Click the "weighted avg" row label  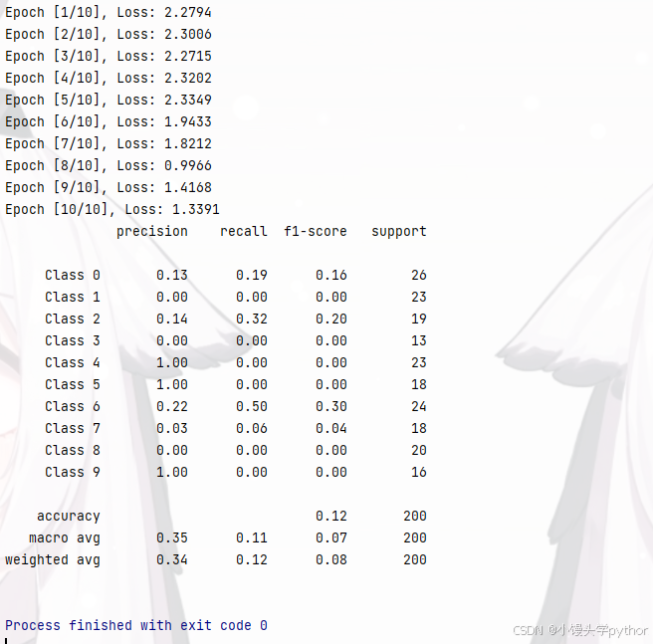53,560
